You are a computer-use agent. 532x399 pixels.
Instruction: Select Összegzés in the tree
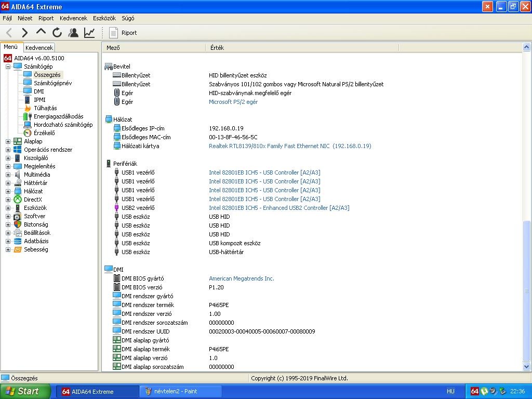[x=47, y=75]
